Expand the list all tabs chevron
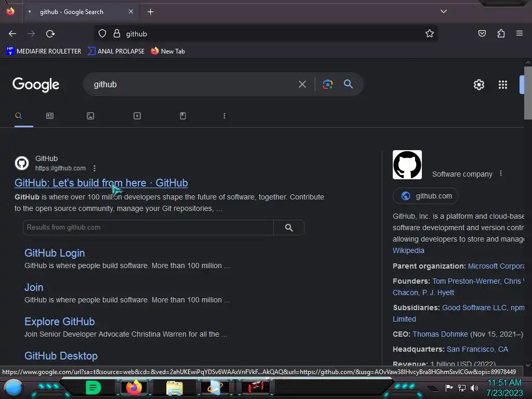Screen dimensions: 532x399 tap(444, 11)
